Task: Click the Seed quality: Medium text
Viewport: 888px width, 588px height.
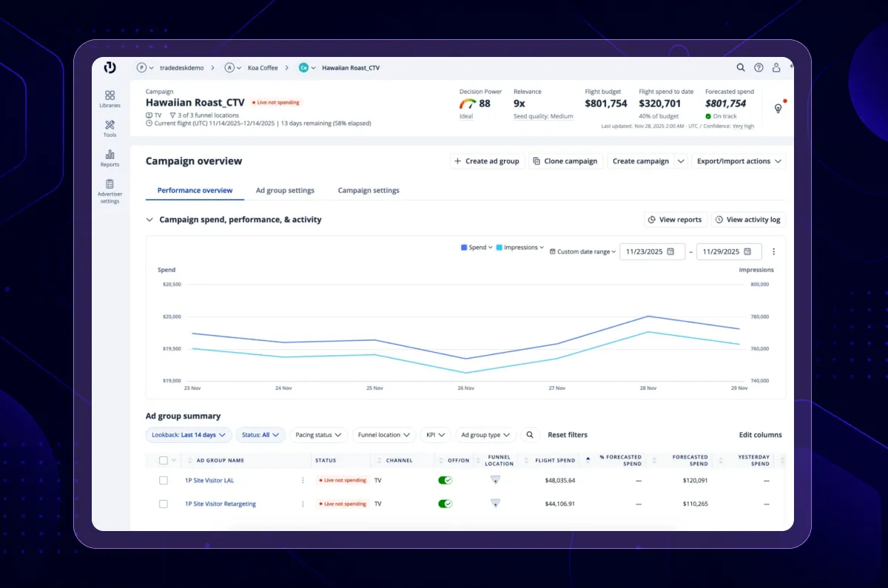Action: pos(543,116)
